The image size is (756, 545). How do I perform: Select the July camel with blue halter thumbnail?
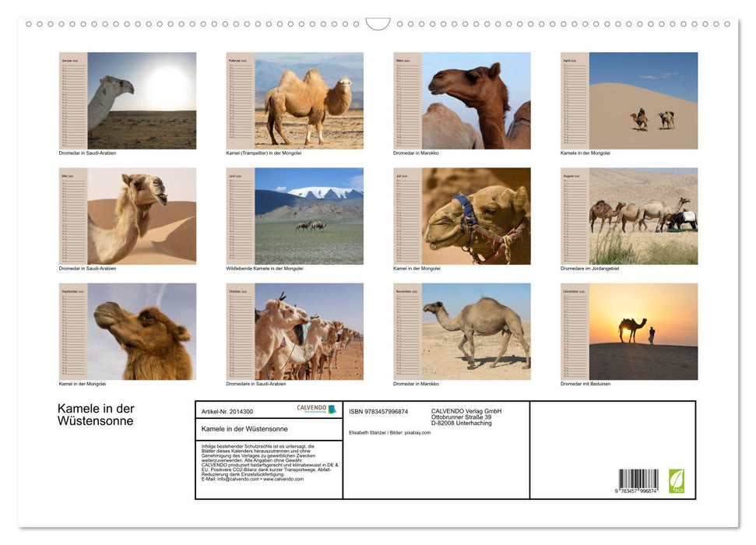(476, 216)
